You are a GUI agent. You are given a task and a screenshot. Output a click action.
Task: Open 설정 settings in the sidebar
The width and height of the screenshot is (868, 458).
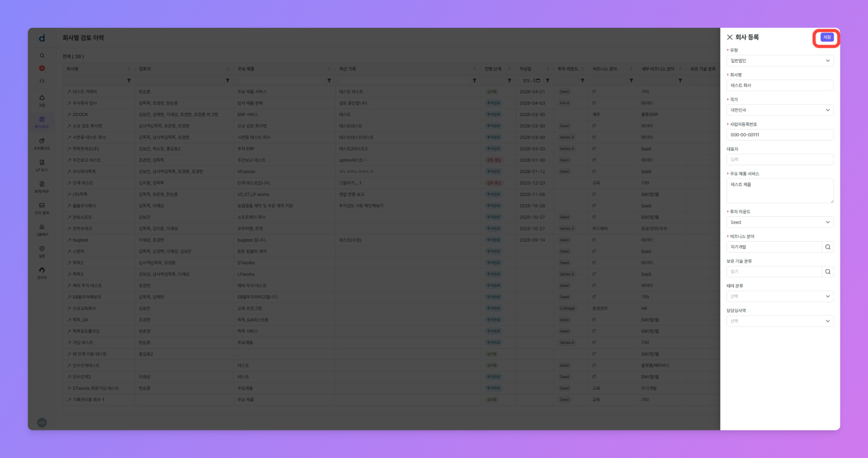[x=42, y=251]
